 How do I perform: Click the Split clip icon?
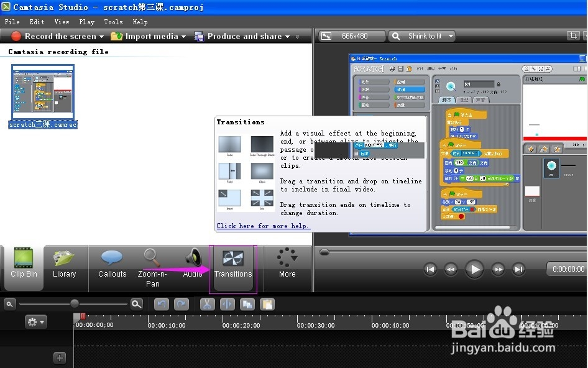pyautogui.click(x=227, y=304)
